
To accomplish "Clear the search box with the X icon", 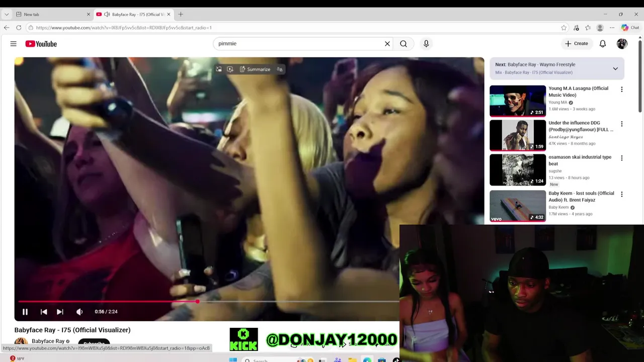I will (x=387, y=44).
